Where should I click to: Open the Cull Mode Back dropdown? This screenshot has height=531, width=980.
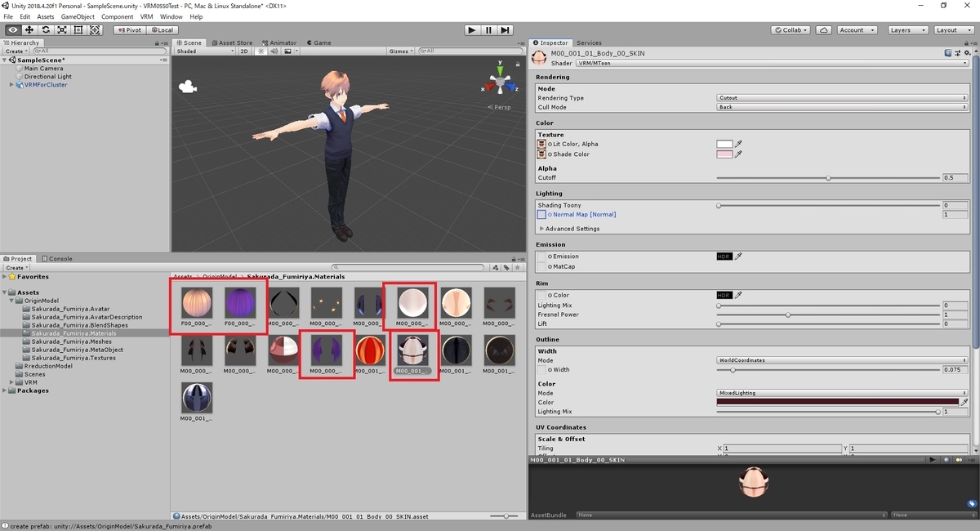pos(843,107)
